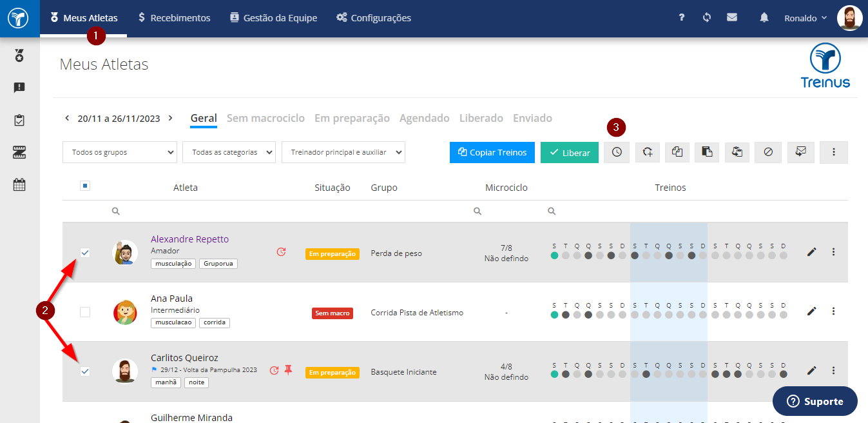Open the calendar icon in left sidebar
Screen dimensions: 868x423
pos(19,185)
